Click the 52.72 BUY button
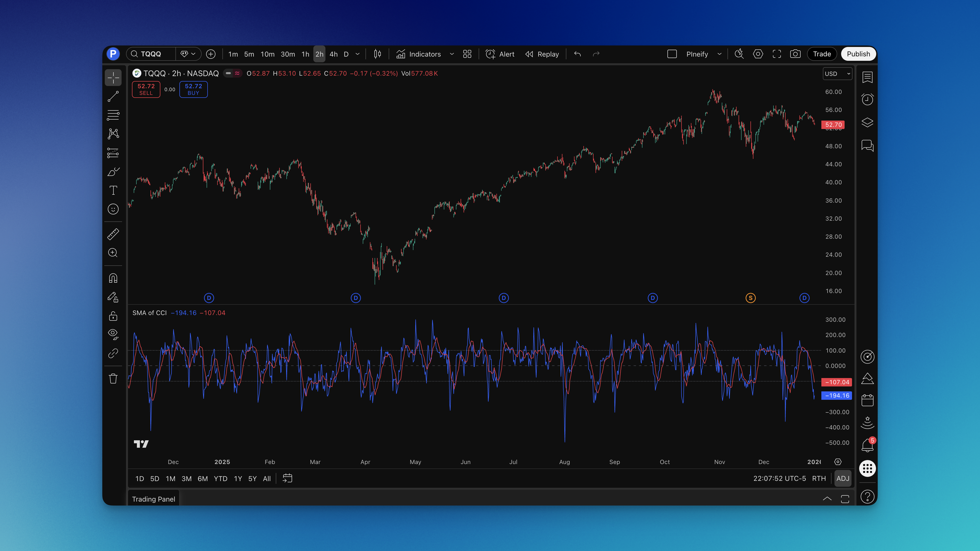Viewport: 980px width, 551px height. [x=193, y=89]
